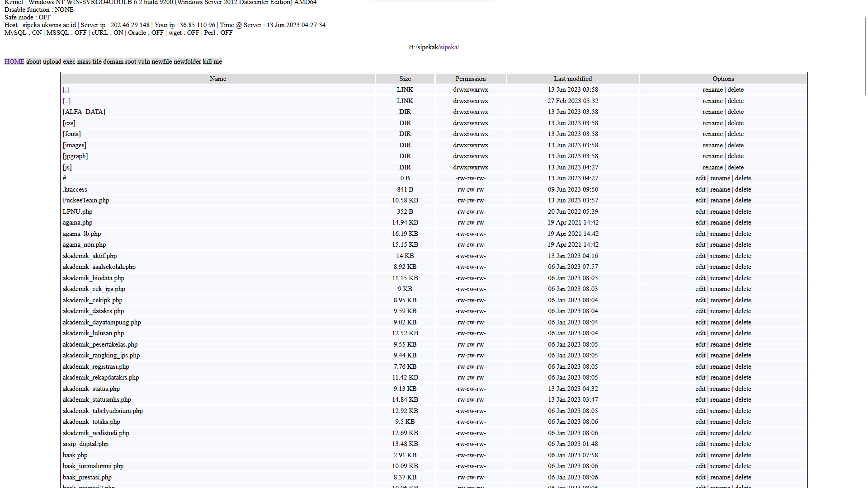Image resolution: width=868 pixels, height=488 pixels.
Task: Open baak.php file
Action: [x=75, y=455]
